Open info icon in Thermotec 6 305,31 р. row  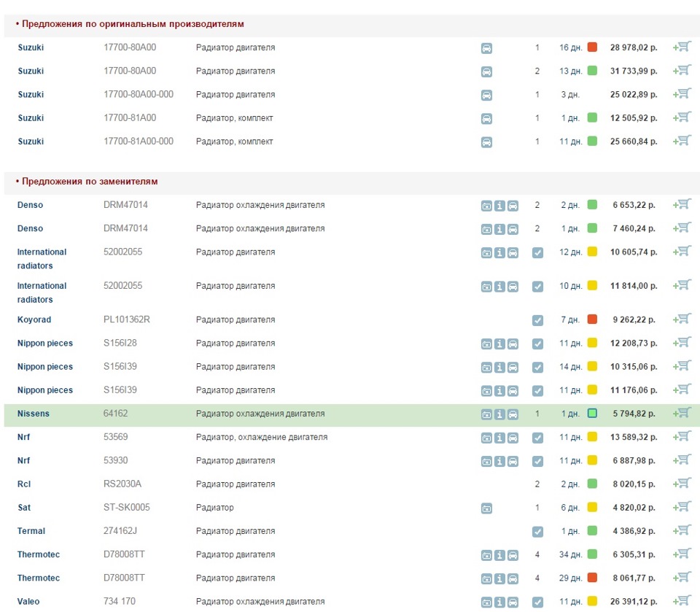coord(500,555)
